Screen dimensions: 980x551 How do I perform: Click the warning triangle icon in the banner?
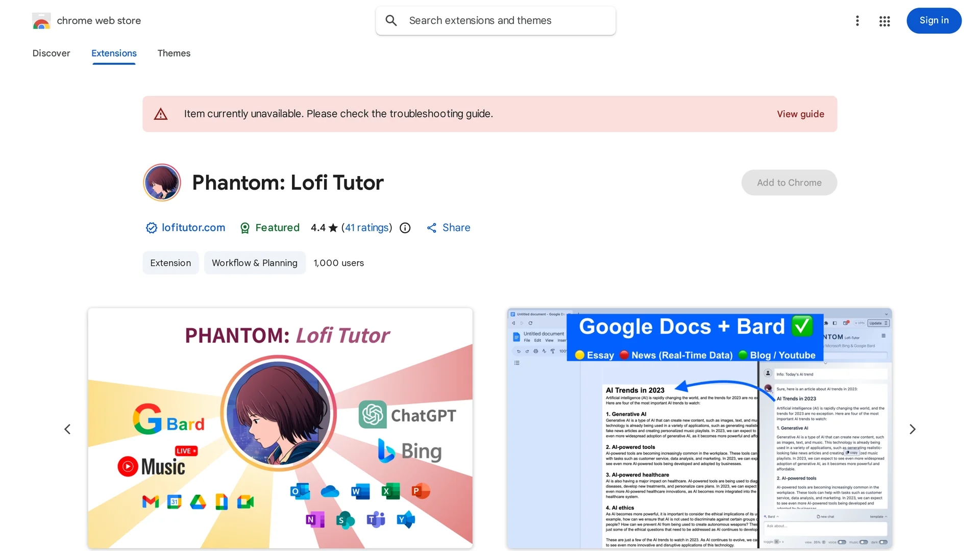161,114
